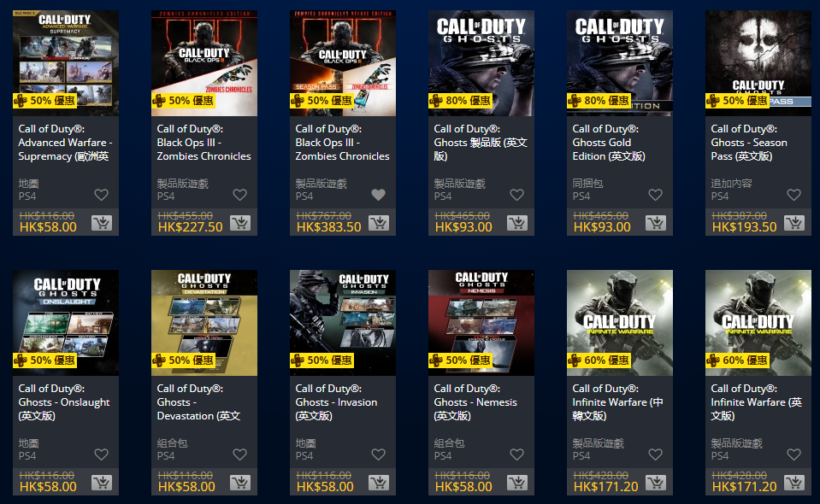Viewport: 820px width, 504px height.
Task: Click Ghosts Invasion 50% 優惠 badge
Action: pyautogui.click(x=322, y=360)
